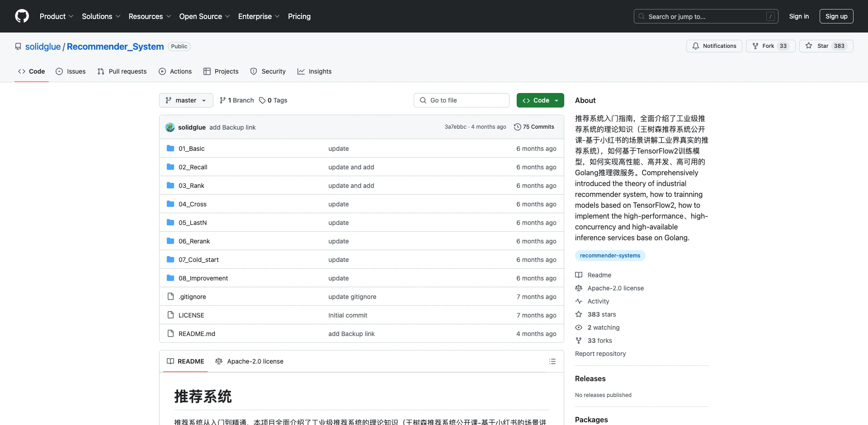Click Sign in link
This screenshot has height=425, width=868.
799,16
